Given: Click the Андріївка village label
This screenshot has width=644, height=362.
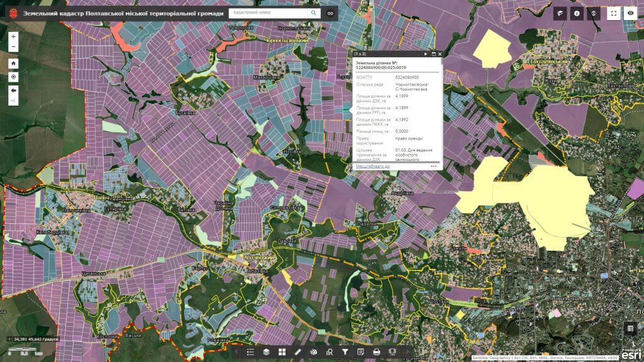Looking at the screenshot, I should (x=402, y=193).
